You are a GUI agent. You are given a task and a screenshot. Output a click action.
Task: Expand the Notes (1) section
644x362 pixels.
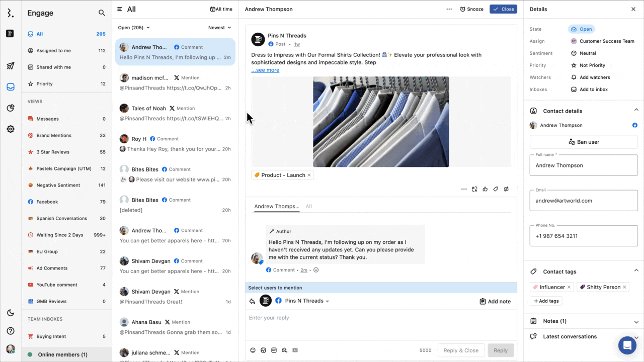tap(636, 321)
